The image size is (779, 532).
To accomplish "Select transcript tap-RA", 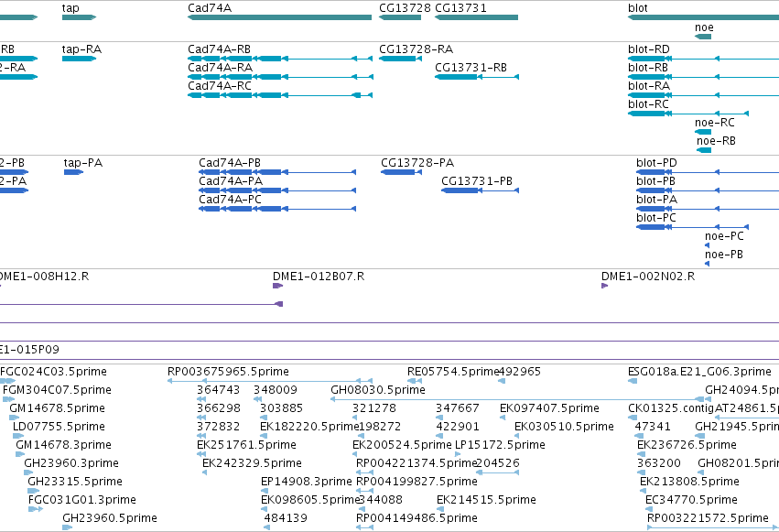I will (79, 59).
